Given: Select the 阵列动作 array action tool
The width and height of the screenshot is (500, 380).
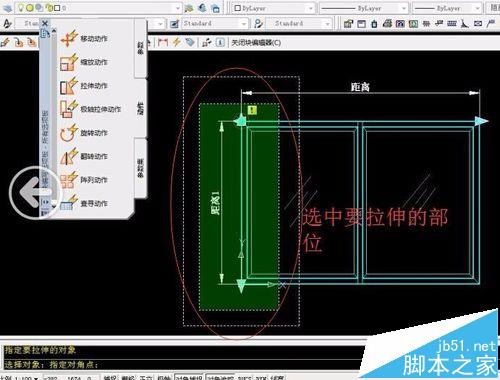Looking at the screenshot, I should click(x=84, y=180).
